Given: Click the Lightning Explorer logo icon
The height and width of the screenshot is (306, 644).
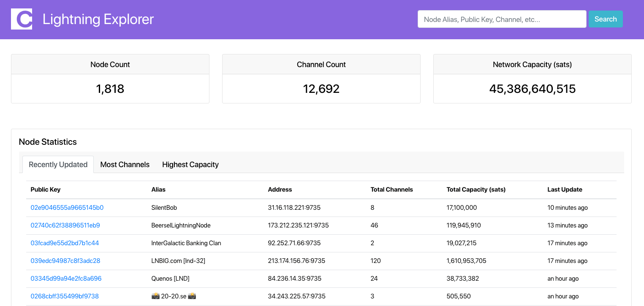Looking at the screenshot, I should [22, 19].
